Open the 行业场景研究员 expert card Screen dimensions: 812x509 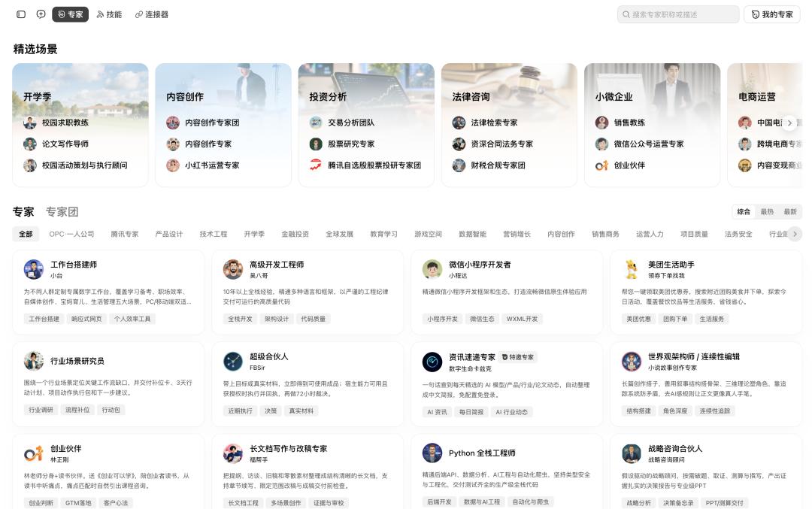coord(108,383)
